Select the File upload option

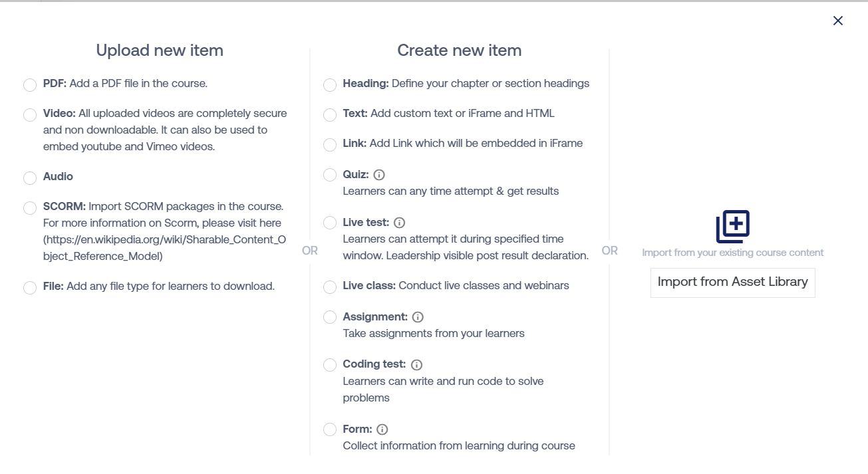[x=30, y=288]
